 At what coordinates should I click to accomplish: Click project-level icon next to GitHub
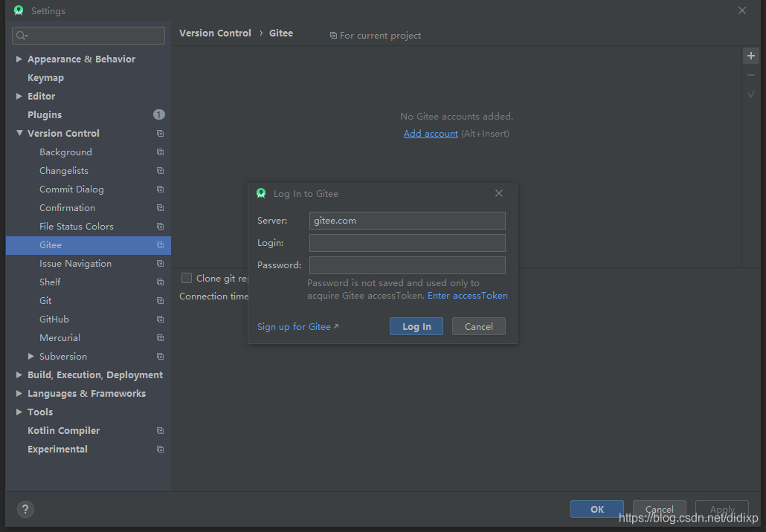[x=160, y=319]
